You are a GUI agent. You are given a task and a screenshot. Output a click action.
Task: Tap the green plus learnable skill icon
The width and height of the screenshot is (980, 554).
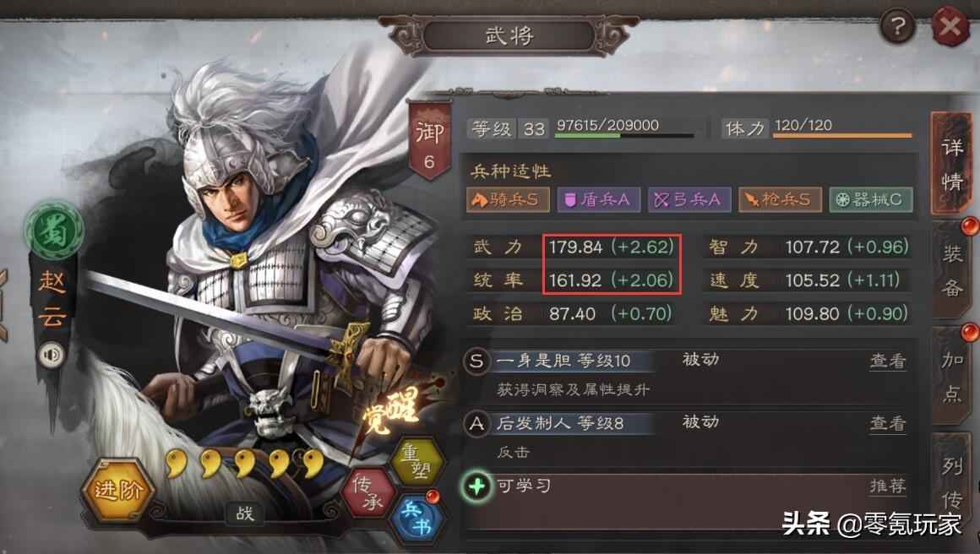click(476, 486)
